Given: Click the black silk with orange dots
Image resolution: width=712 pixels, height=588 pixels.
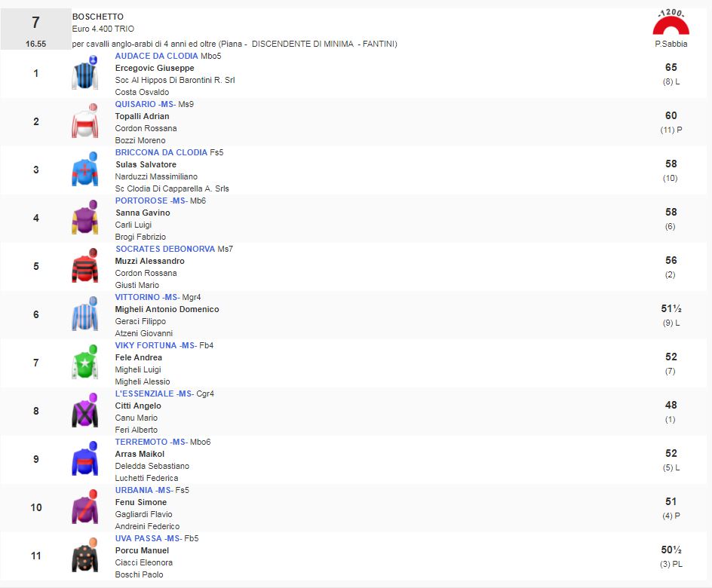Looking at the screenshot, I should 85,556.
